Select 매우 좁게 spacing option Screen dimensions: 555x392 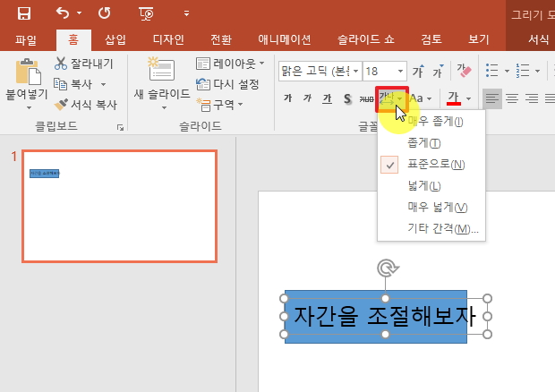pos(431,122)
